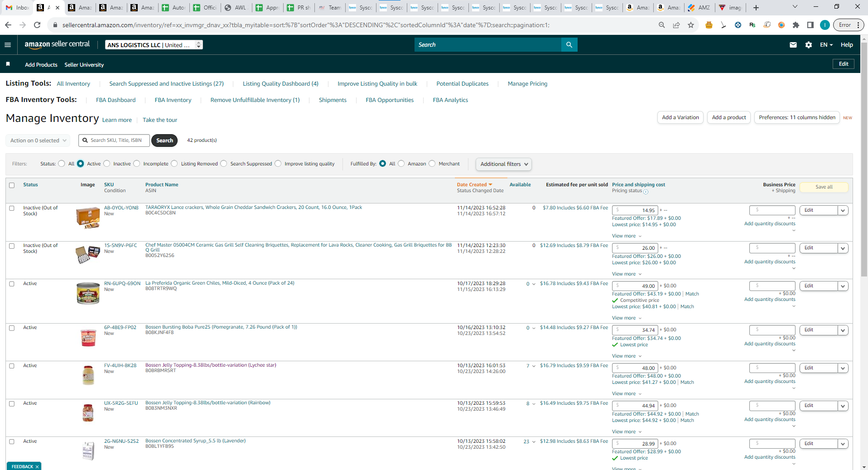Click Save all button

coord(824,187)
